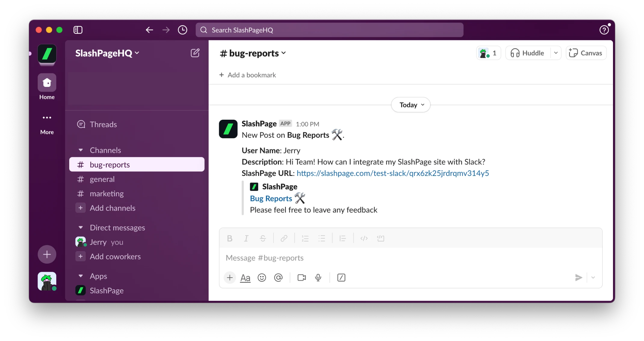The image size is (644, 341).
Task: Click the Message #bug-reports input
Action: pos(411,258)
